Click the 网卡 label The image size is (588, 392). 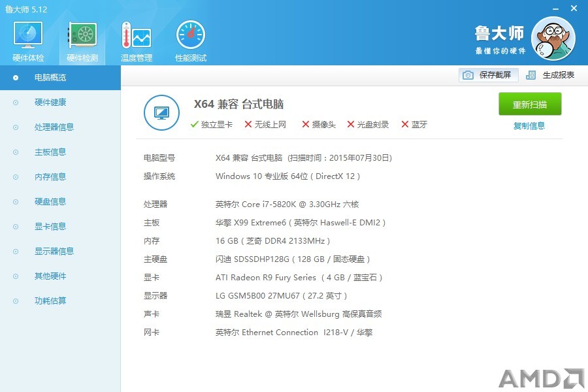point(152,333)
